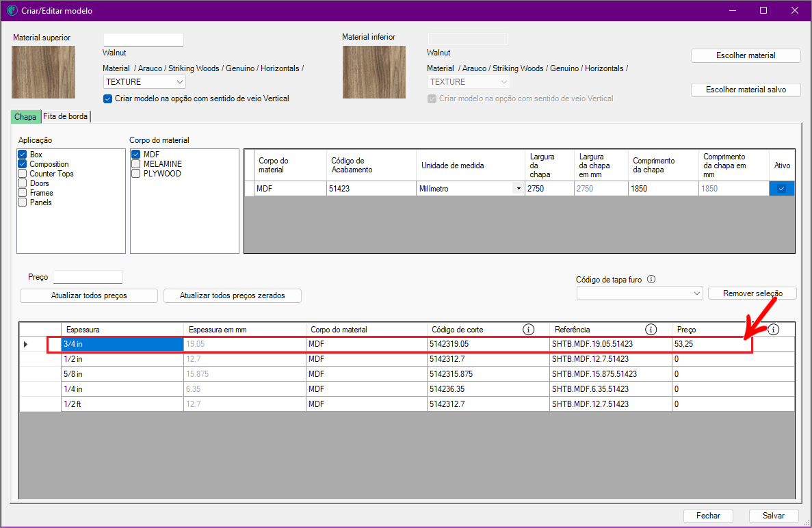Screen dimensions: 812x528
Task: Click info icon next to Código de tapa furo
Action: point(651,279)
